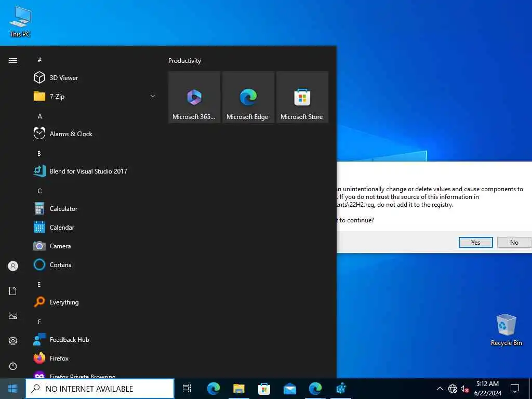Click the letter A section header
The image size is (532, 399).
click(39, 116)
